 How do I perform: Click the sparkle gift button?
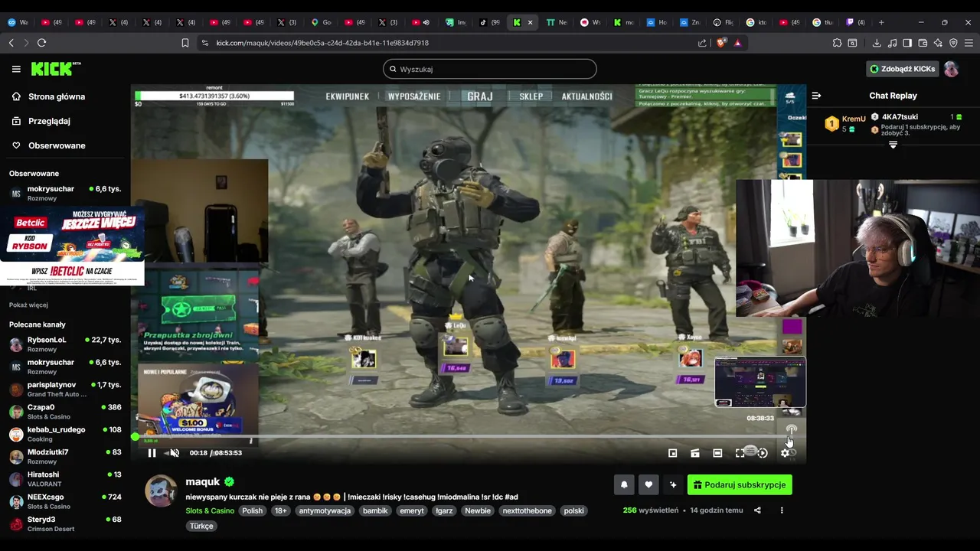[673, 484]
